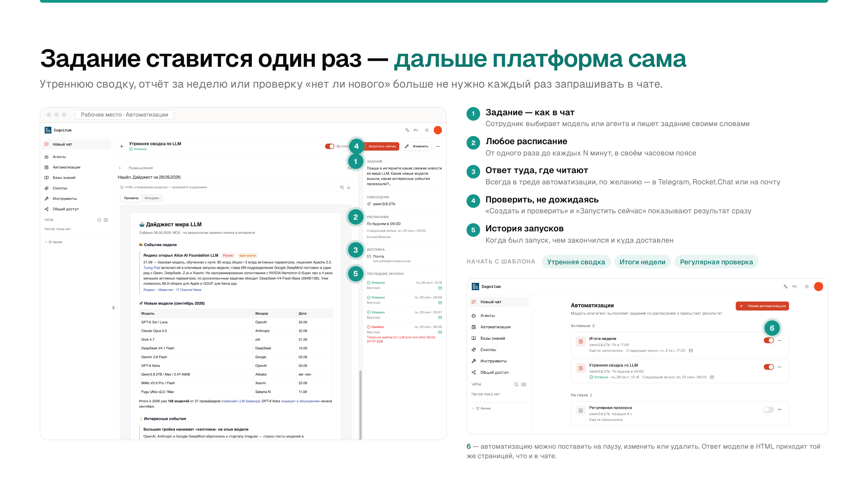Image resolution: width=868 pixels, height=488 pixels.
Task: Click Новый чат in the left detail view
Action: click(77, 144)
